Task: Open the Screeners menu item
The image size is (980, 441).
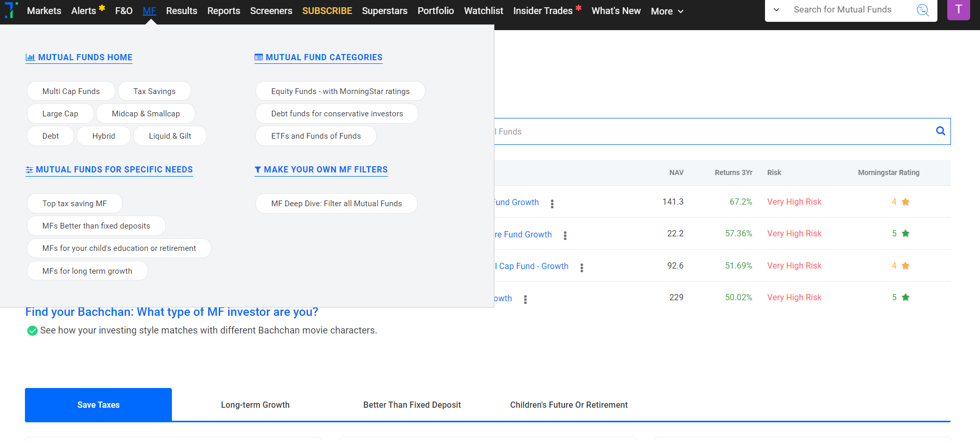Action: pos(271,11)
